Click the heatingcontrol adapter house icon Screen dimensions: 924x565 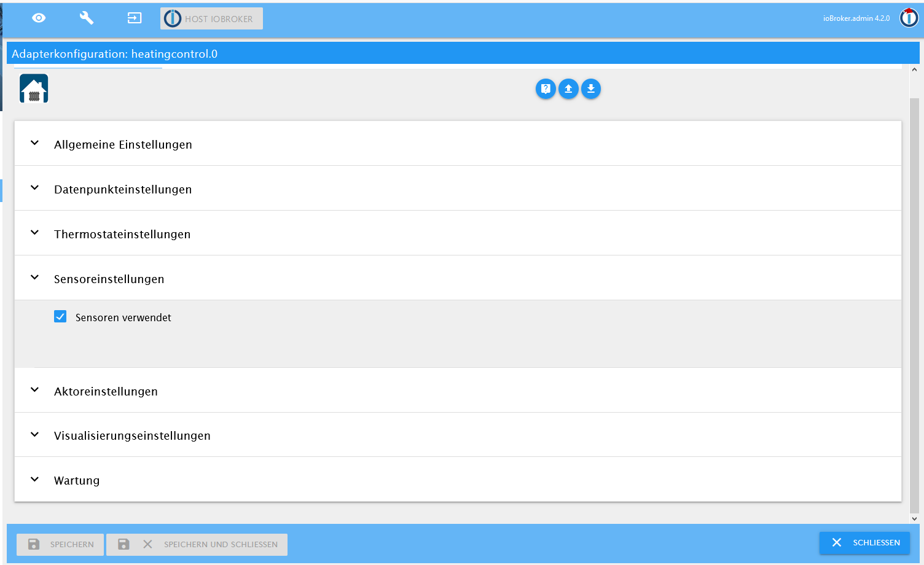[34, 88]
